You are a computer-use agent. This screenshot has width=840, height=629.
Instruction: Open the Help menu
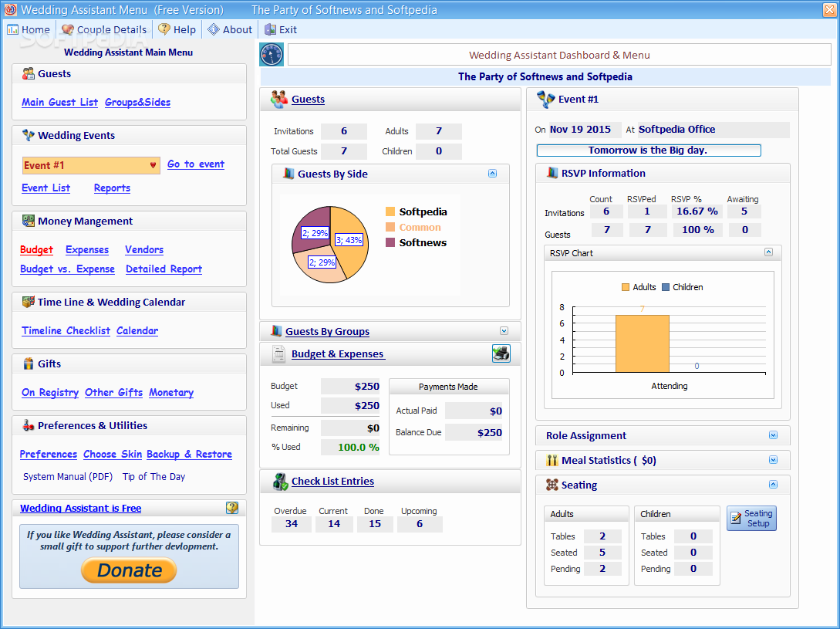(177, 29)
